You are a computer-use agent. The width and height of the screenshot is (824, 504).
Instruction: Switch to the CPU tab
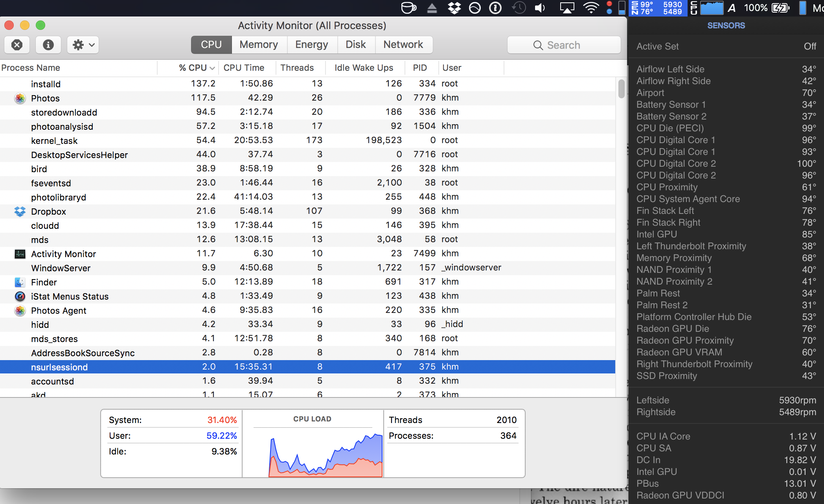click(x=212, y=45)
